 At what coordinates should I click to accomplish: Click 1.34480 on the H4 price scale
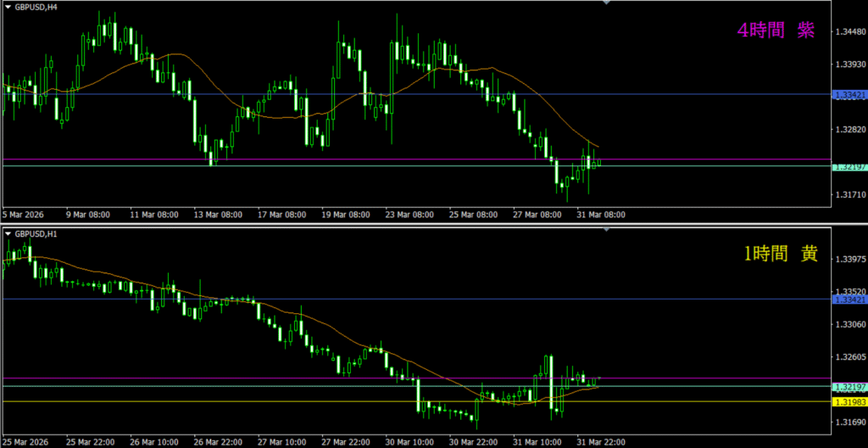849,32
